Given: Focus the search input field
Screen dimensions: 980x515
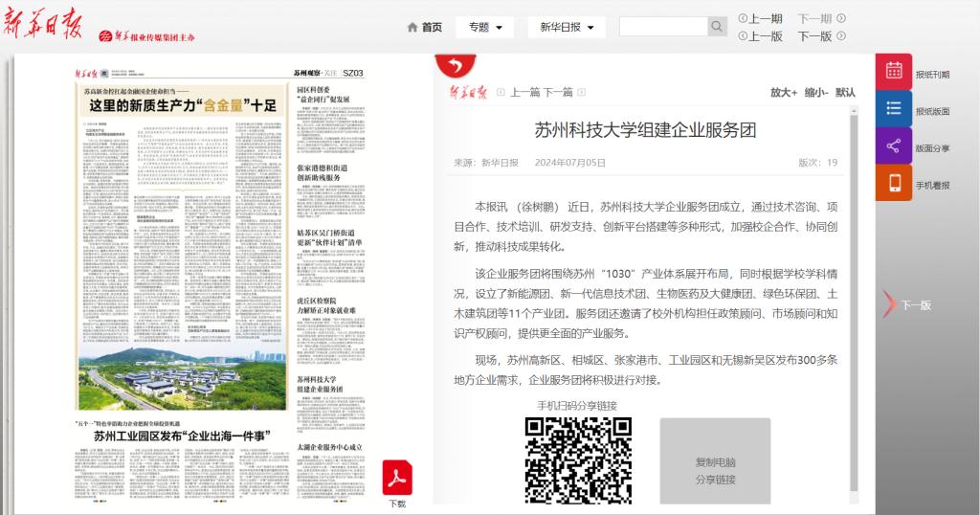Looking at the screenshot, I should [663, 26].
